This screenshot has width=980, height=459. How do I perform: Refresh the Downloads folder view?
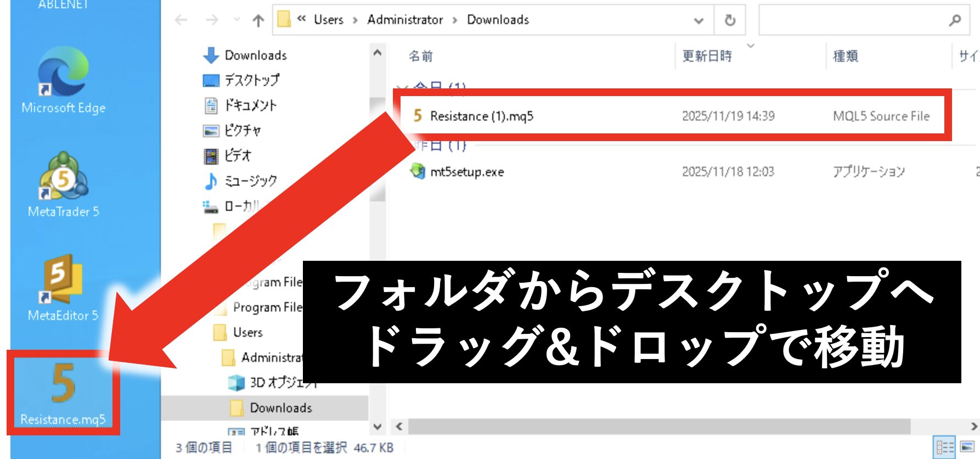(x=729, y=20)
